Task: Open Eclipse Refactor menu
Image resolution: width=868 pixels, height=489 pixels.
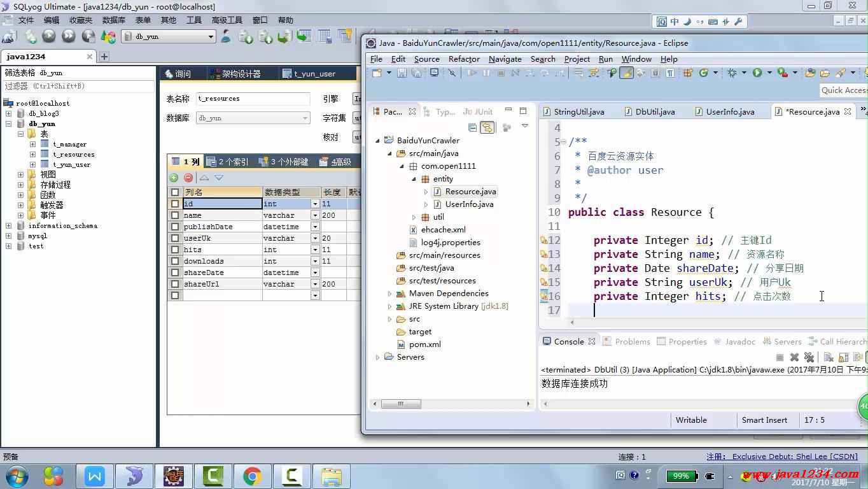Action: (464, 59)
